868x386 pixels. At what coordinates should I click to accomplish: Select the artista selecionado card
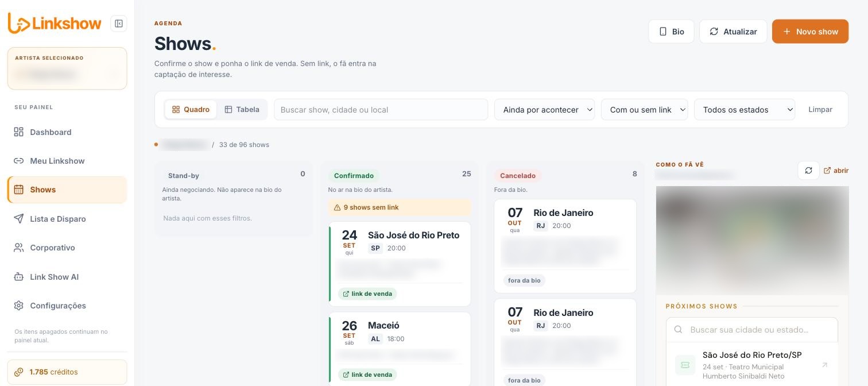(67, 68)
